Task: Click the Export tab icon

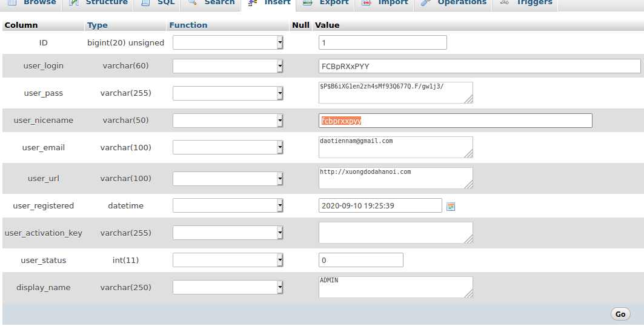Action: (308, 2)
